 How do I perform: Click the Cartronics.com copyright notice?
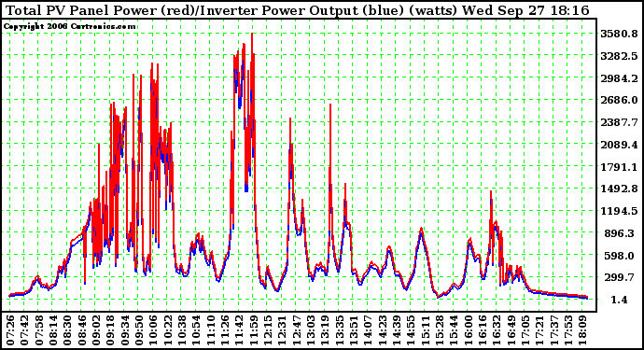69,27
